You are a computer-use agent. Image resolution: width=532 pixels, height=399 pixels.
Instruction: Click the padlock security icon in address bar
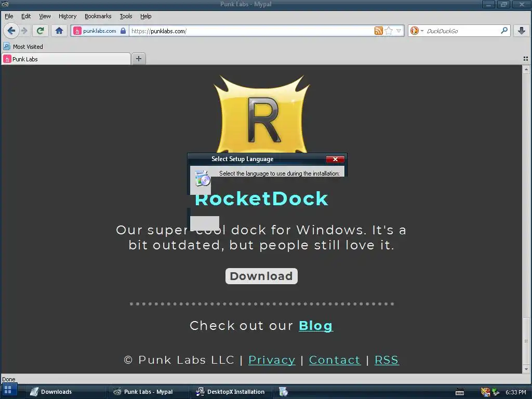[123, 31]
